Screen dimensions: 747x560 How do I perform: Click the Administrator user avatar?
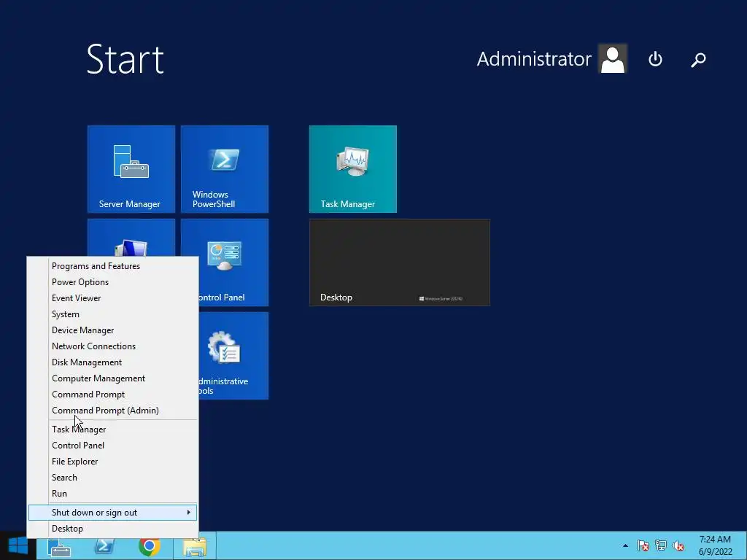(x=613, y=58)
